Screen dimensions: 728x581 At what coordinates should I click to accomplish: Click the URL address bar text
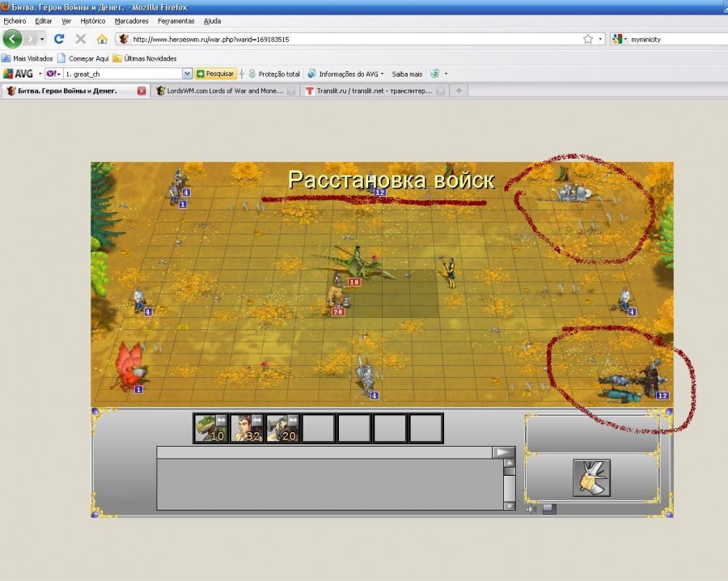pos(211,40)
